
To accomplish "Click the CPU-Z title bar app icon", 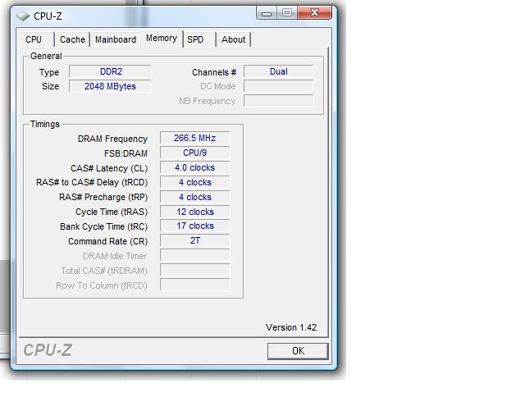I will [x=22, y=16].
